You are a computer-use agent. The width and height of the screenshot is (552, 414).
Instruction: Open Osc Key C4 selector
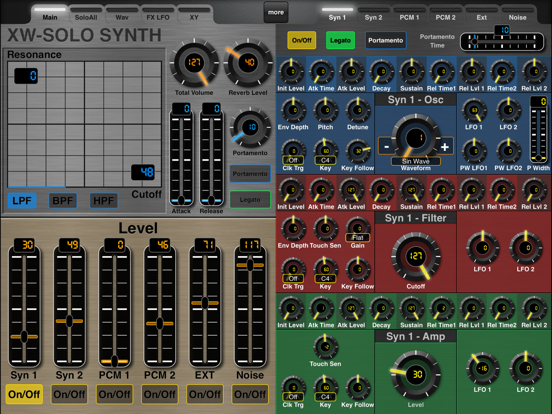tap(325, 160)
